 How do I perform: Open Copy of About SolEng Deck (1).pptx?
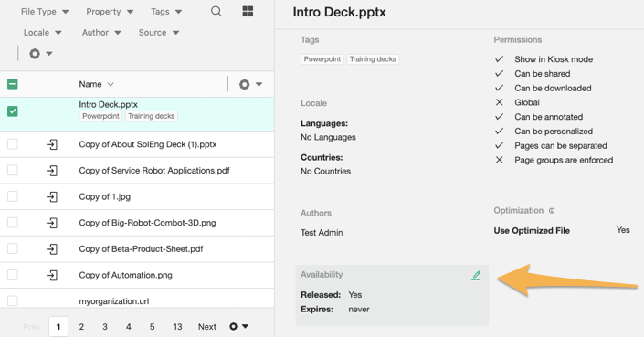click(148, 144)
